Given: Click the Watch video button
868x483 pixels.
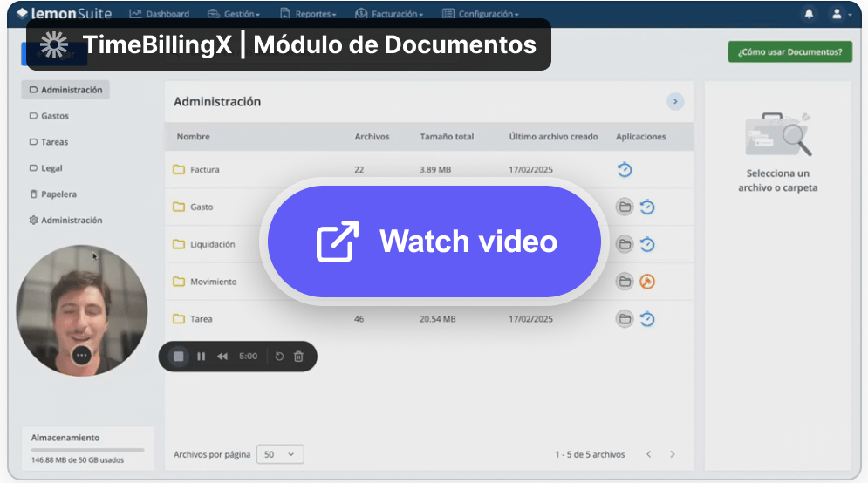Looking at the screenshot, I should pos(434,241).
